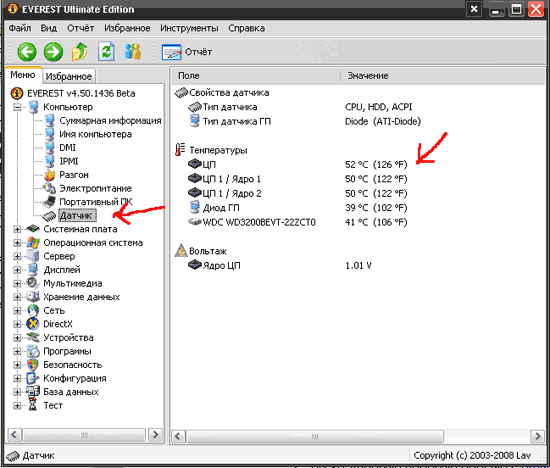Open the Отчёт menu in menu bar

pos(81,28)
